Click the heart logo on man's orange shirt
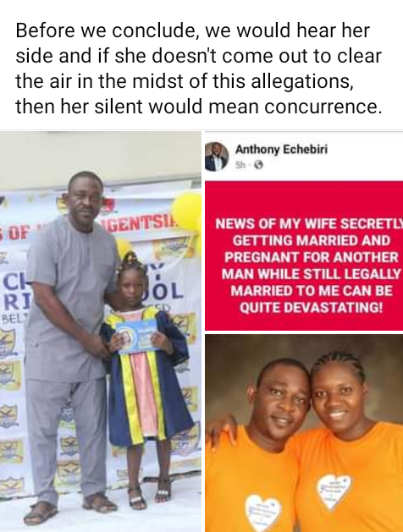 pos(263,513)
